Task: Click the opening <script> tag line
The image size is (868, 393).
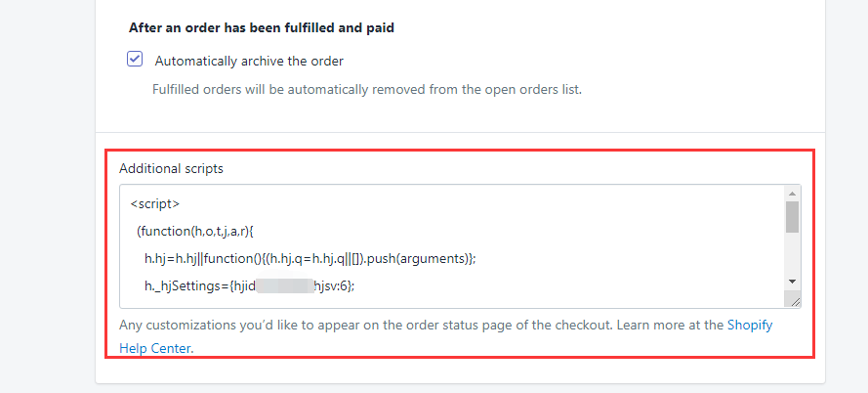Action: click(x=154, y=204)
